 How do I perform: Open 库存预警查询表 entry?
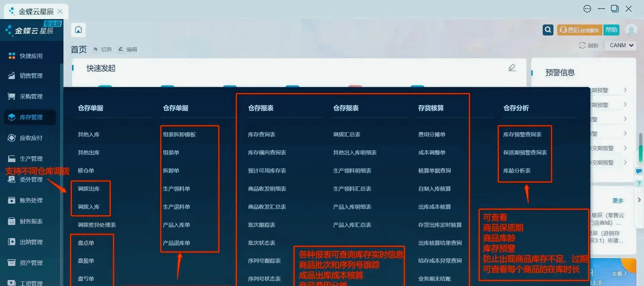point(522,134)
